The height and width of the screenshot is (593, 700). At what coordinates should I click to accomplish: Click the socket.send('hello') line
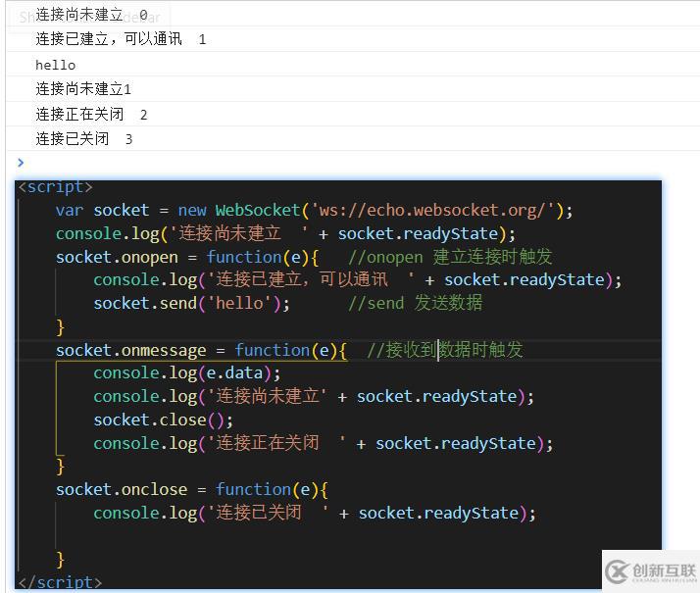tap(191, 304)
